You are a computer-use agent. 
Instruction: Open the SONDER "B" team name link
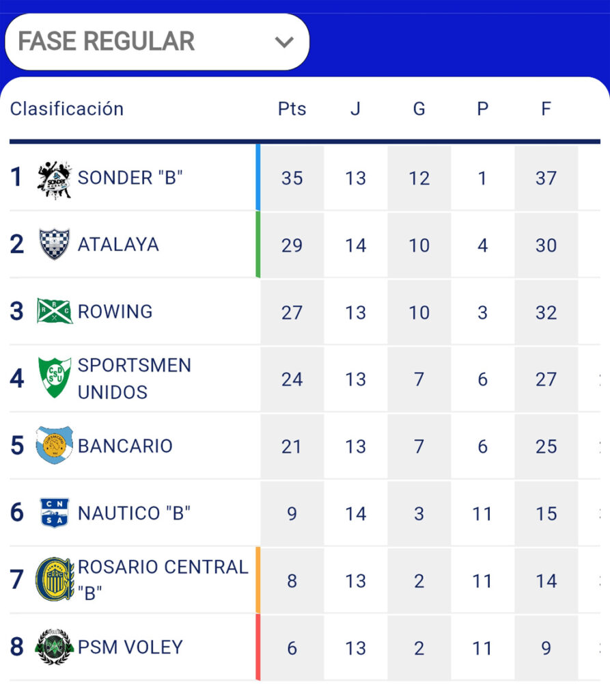[130, 178]
